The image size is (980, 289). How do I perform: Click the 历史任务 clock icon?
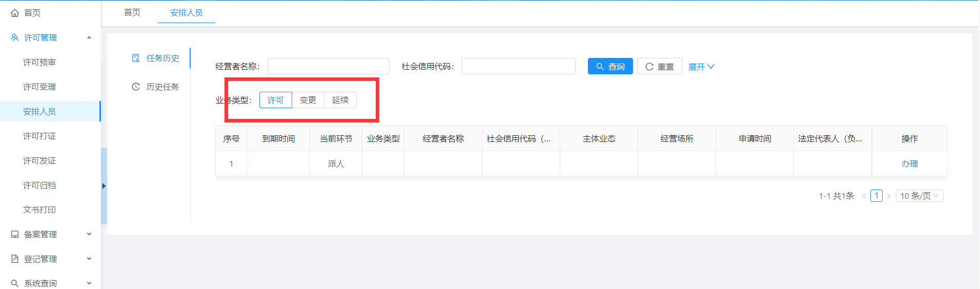point(136,87)
